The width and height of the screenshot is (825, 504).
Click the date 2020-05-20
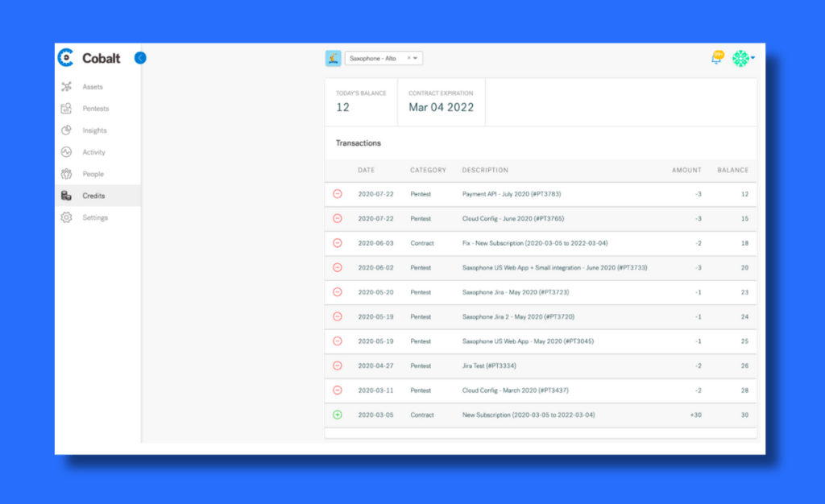coord(375,292)
